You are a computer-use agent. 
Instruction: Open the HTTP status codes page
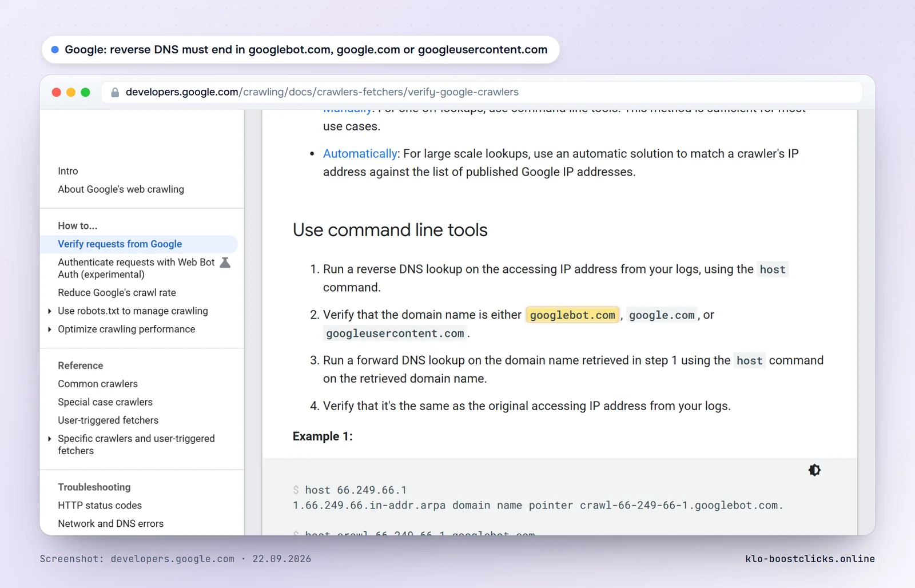tap(100, 506)
